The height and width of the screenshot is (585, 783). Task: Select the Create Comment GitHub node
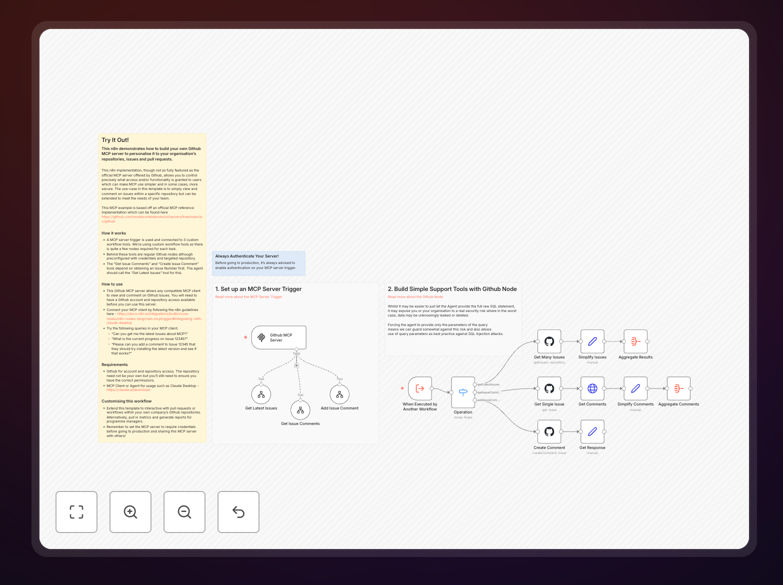pos(549,432)
